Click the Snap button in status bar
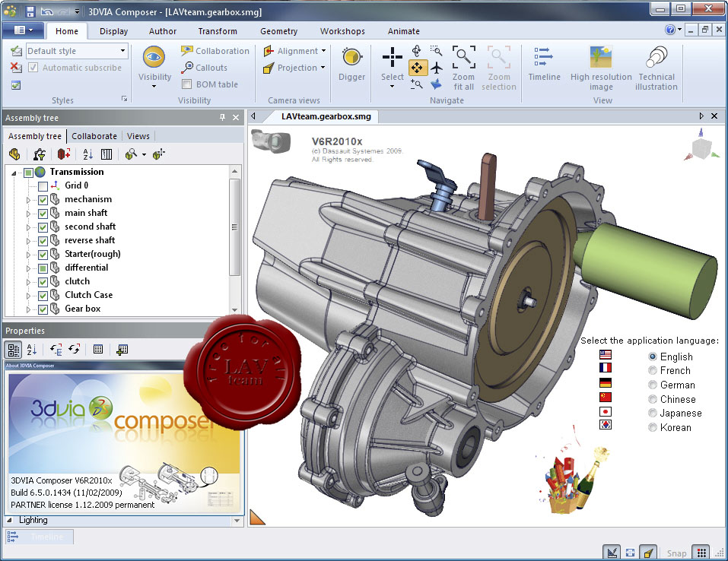 point(676,553)
